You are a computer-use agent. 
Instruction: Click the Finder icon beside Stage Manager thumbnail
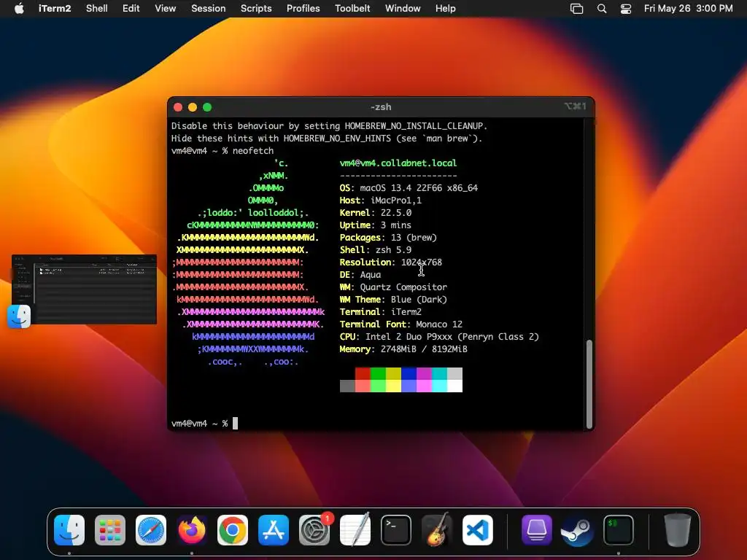pos(19,316)
